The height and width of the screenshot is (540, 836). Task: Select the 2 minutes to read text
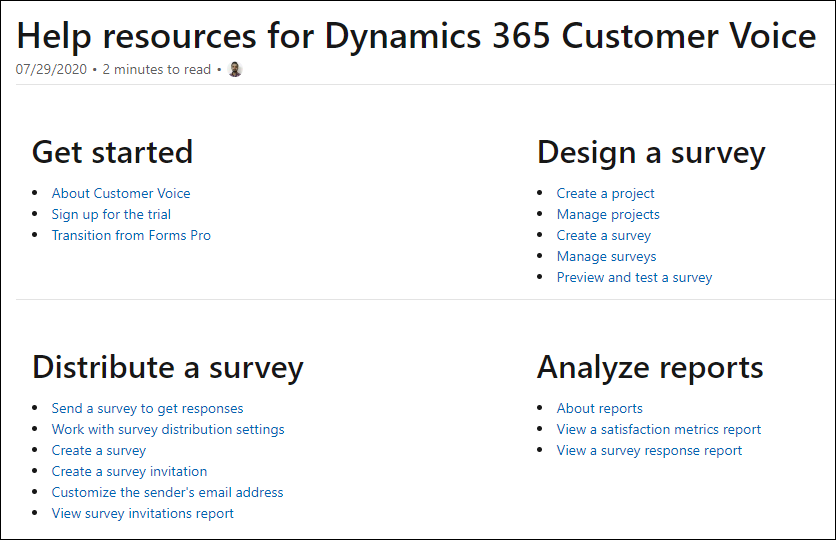click(157, 70)
